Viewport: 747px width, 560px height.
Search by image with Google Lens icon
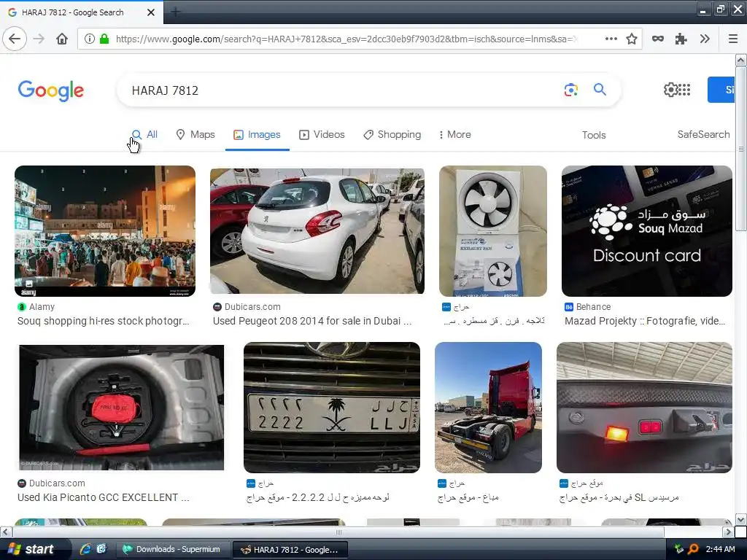[x=570, y=90]
